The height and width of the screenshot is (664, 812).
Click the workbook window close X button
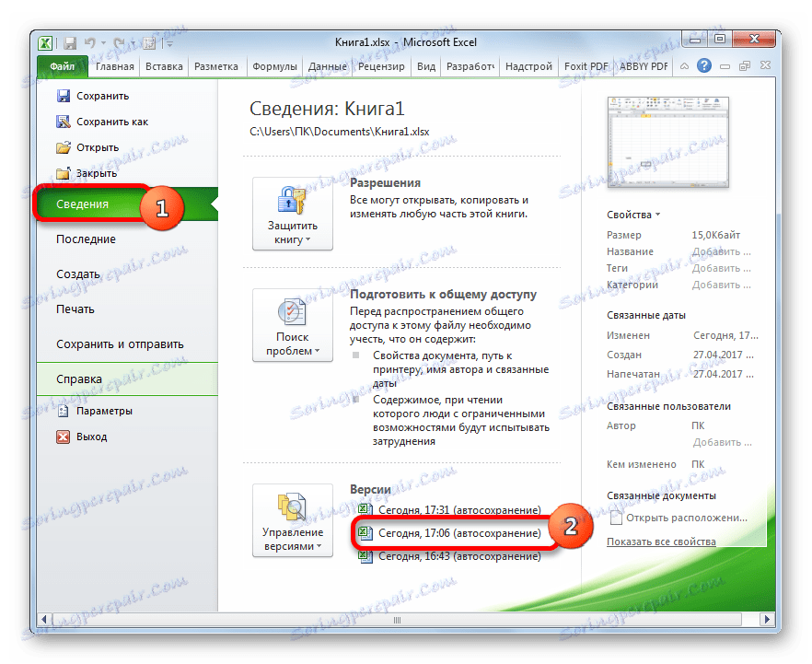(765, 65)
